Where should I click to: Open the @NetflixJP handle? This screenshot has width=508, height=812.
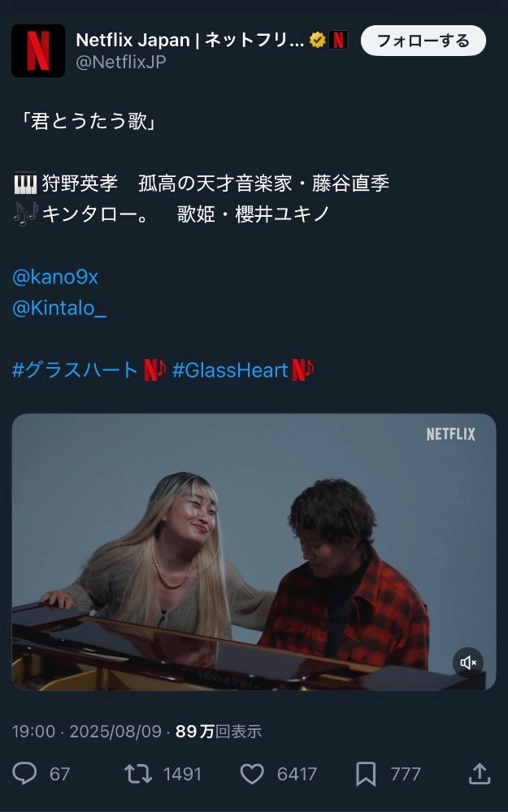[121, 63]
